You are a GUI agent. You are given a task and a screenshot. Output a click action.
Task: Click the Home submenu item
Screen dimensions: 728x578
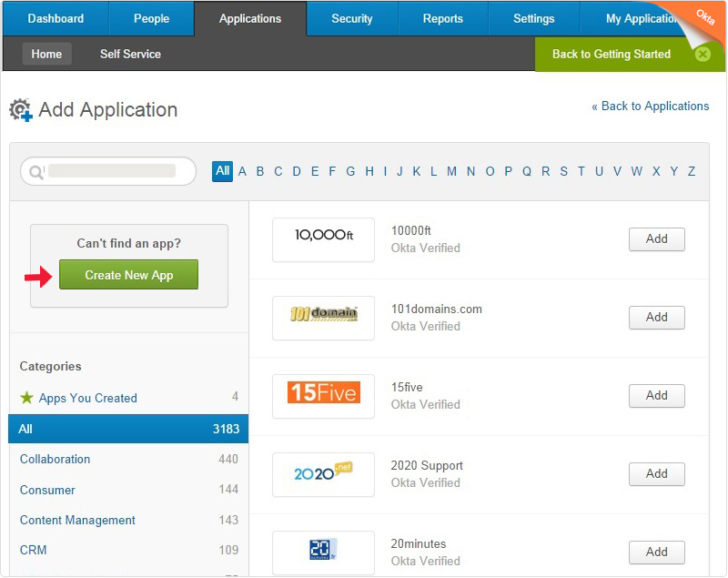46,54
